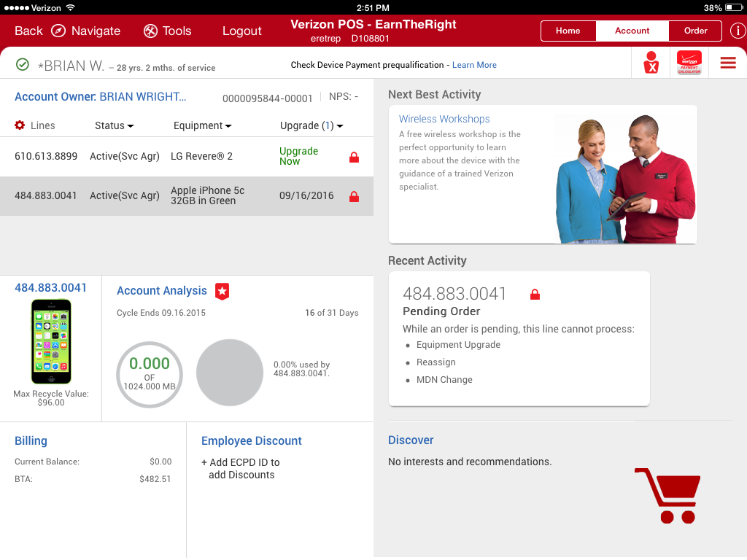Click the red gear beside Lines
Image resolution: width=747 pixels, height=560 pixels.
pyautogui.click(x=20, y=125)
